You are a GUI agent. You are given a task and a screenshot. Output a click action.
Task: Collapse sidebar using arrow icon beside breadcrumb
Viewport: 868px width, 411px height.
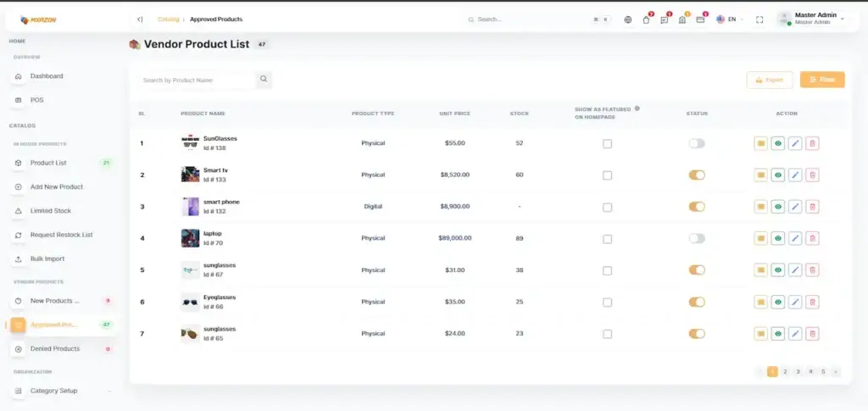coord(140,19)
